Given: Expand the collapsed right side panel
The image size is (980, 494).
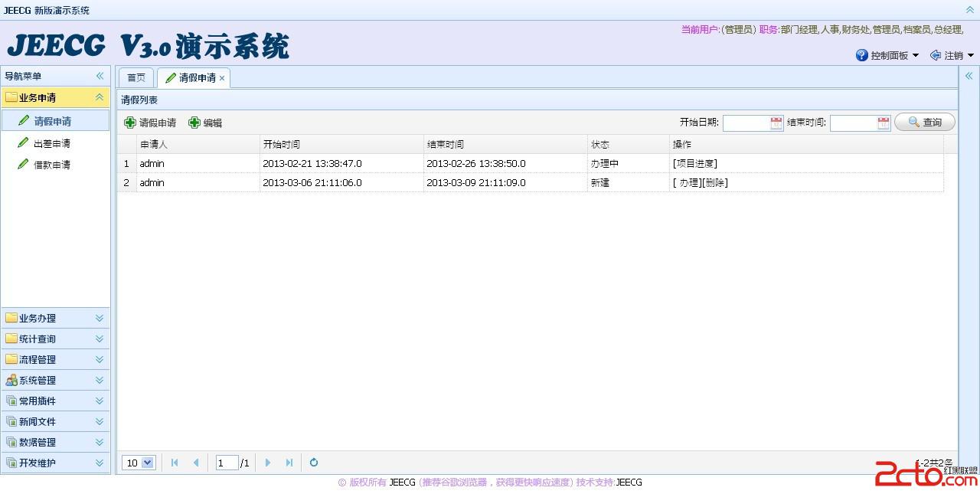Looking at the screenshot, I should (969, 76).
